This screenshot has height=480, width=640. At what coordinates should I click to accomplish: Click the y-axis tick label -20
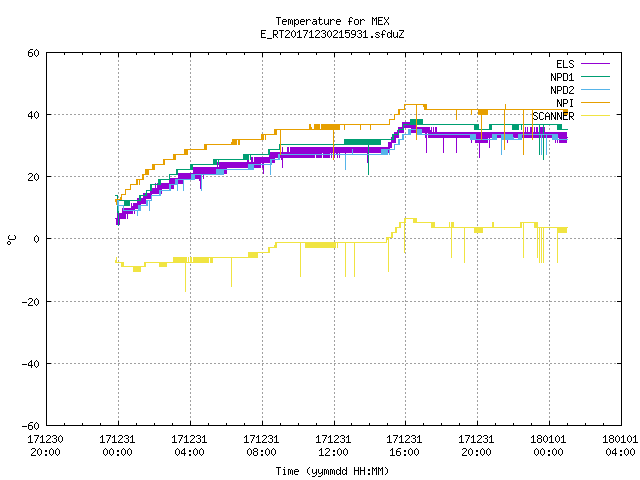[31, 302]
